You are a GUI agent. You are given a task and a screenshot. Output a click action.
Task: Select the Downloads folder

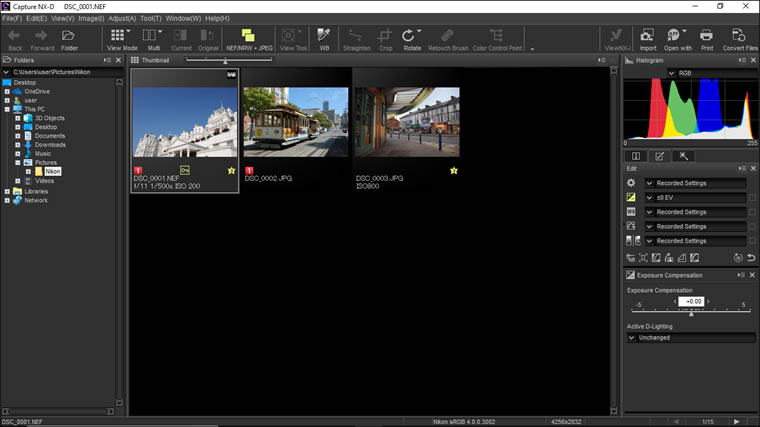[50, 144]
